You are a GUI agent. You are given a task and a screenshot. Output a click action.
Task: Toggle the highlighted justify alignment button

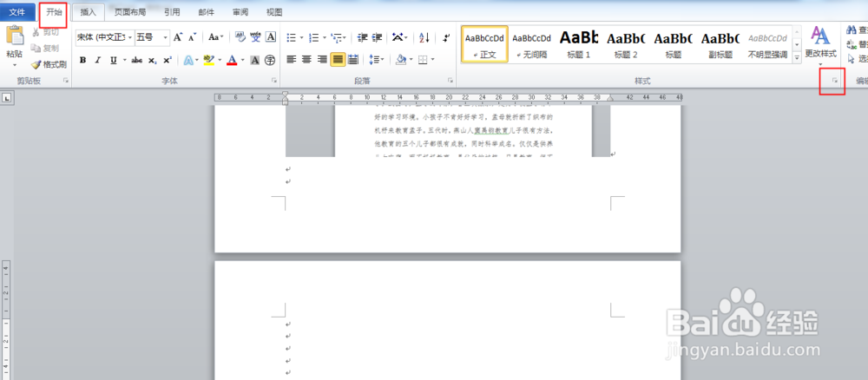338,59
